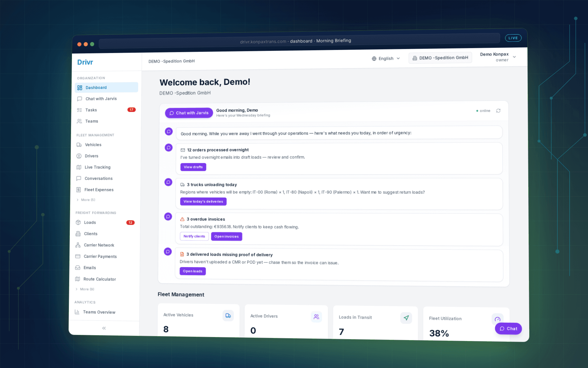
Task: Click the breadcrumb DEMO -Spedition GmbH text
Action: click(x=171, y=61)
